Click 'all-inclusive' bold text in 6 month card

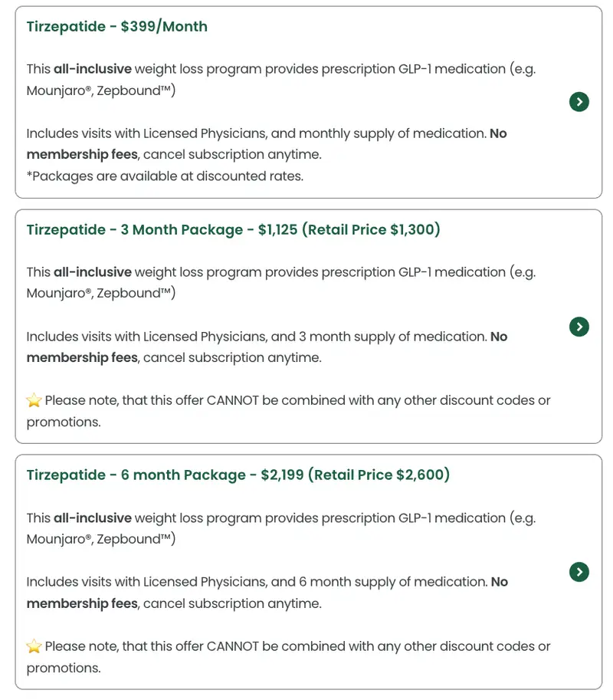[92, 518]
